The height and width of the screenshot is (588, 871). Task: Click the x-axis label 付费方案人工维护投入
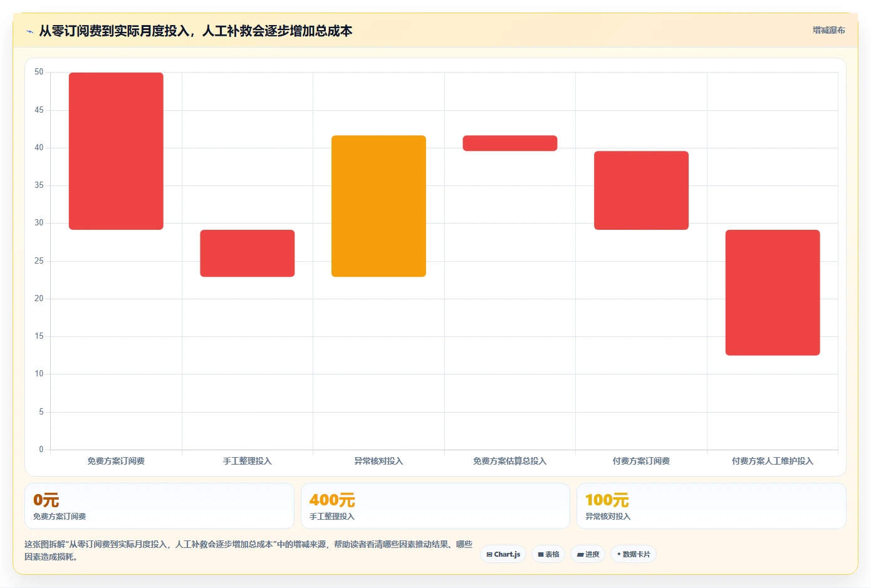[x=773, y=461]
